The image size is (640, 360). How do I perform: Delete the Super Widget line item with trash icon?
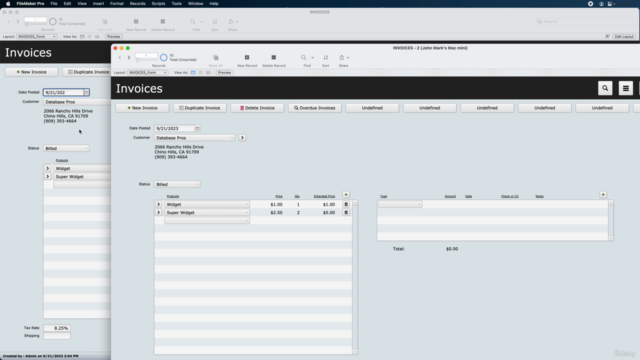(x=346, y=213)
